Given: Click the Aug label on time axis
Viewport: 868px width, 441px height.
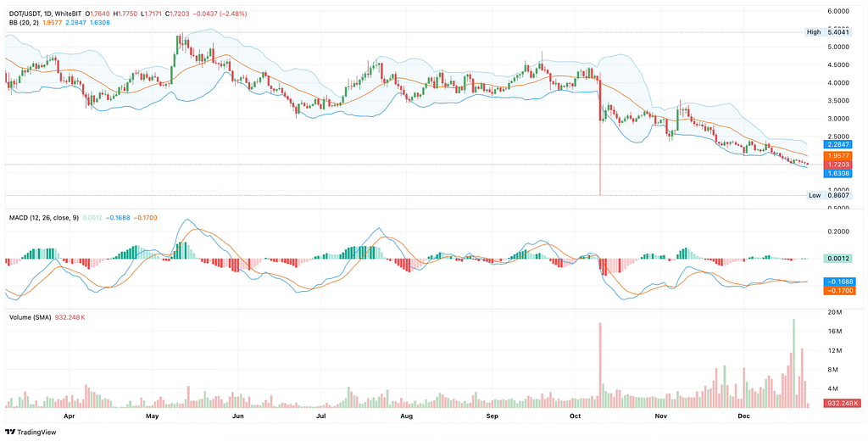Looking at the screenshot, I should tap(406, 415).
